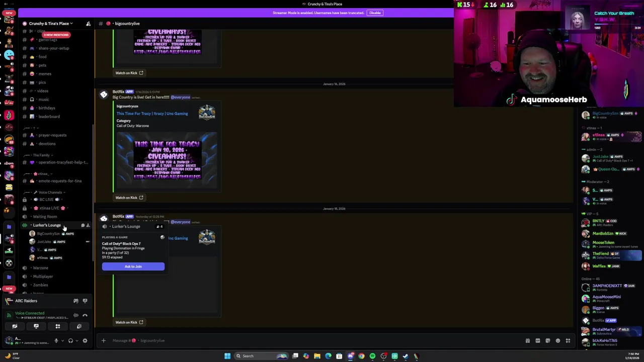Open the birthdays channel

tap(55, 108)
